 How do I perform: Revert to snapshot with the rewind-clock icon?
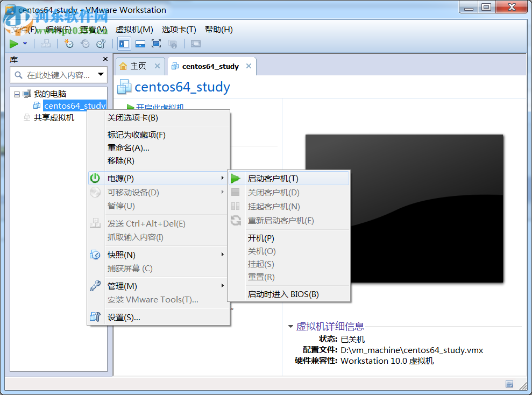[x=84, y=44]
